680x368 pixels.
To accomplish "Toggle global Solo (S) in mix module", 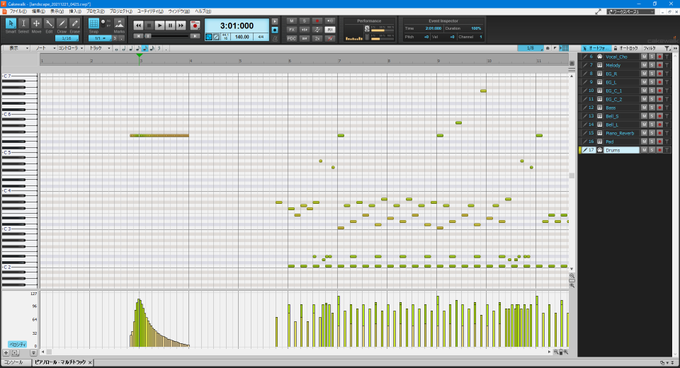I will (x=304, y=21).
